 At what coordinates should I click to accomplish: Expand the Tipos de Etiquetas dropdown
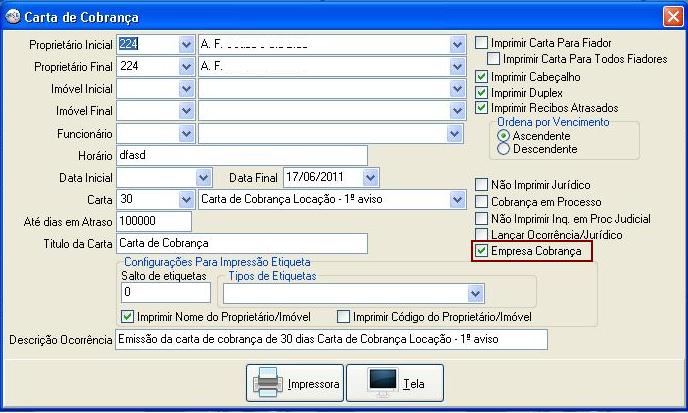[475, 294]
